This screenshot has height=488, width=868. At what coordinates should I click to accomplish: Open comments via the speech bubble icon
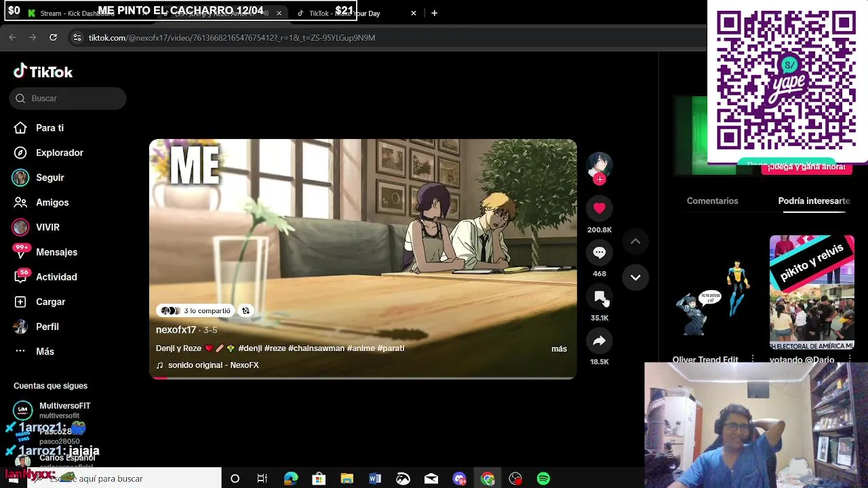[599, 253]
